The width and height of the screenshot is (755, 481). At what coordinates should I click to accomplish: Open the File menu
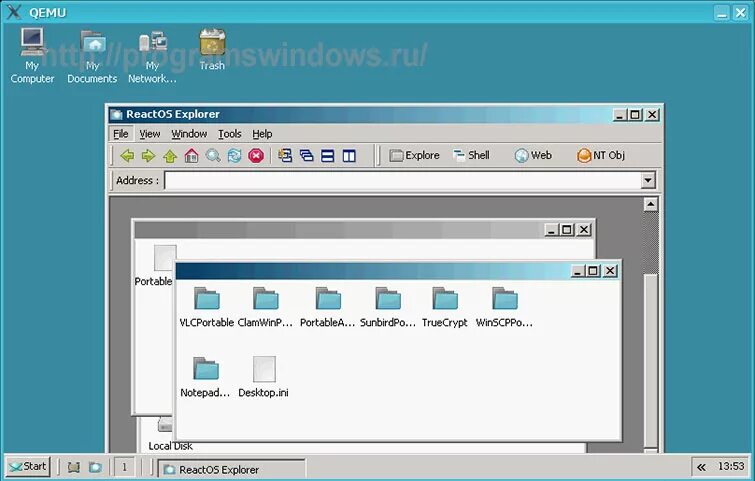[x=120, y=134]
